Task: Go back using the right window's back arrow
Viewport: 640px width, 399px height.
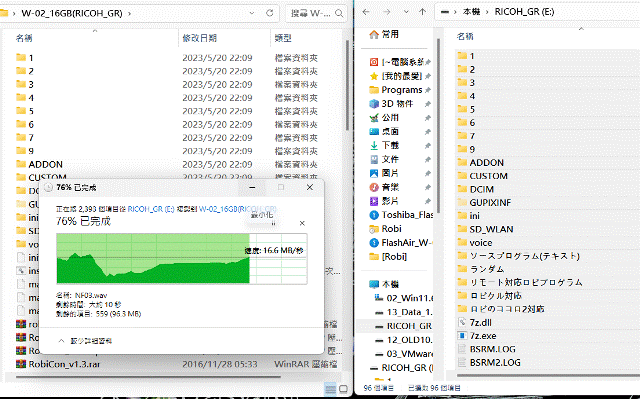Action: click(x=366, y=12)
